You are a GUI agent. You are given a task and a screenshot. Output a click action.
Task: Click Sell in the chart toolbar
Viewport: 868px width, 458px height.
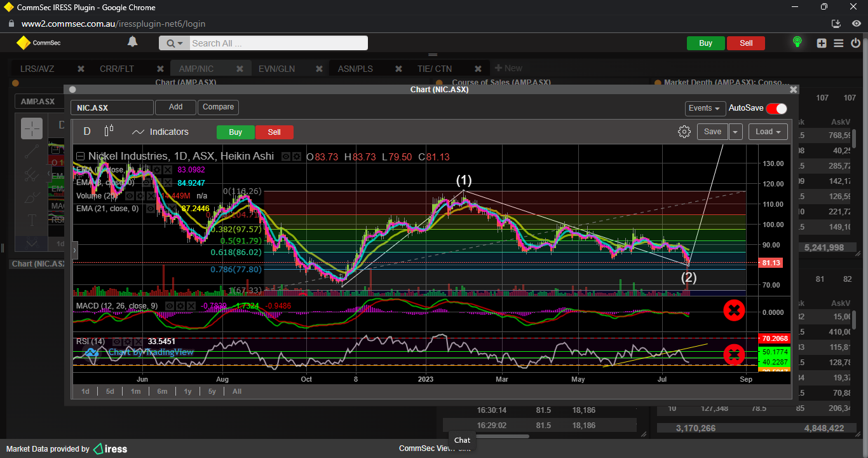pos(275,132)
